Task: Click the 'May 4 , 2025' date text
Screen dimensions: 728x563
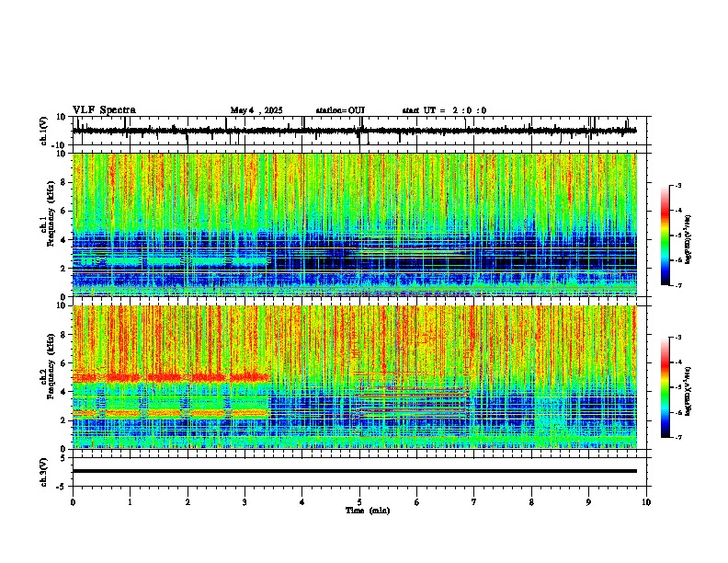Action: [256, 110]
